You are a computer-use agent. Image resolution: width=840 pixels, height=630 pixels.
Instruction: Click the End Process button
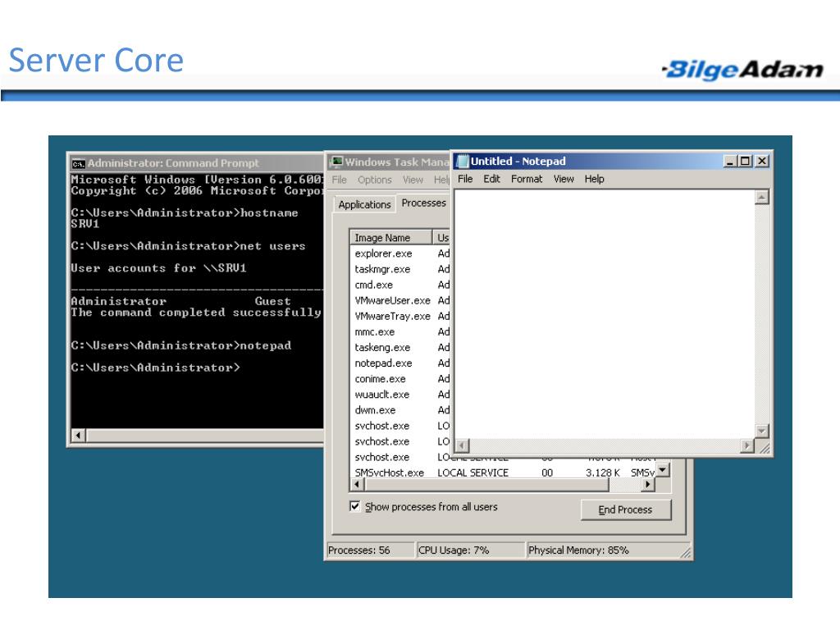(x=626, y=509)
